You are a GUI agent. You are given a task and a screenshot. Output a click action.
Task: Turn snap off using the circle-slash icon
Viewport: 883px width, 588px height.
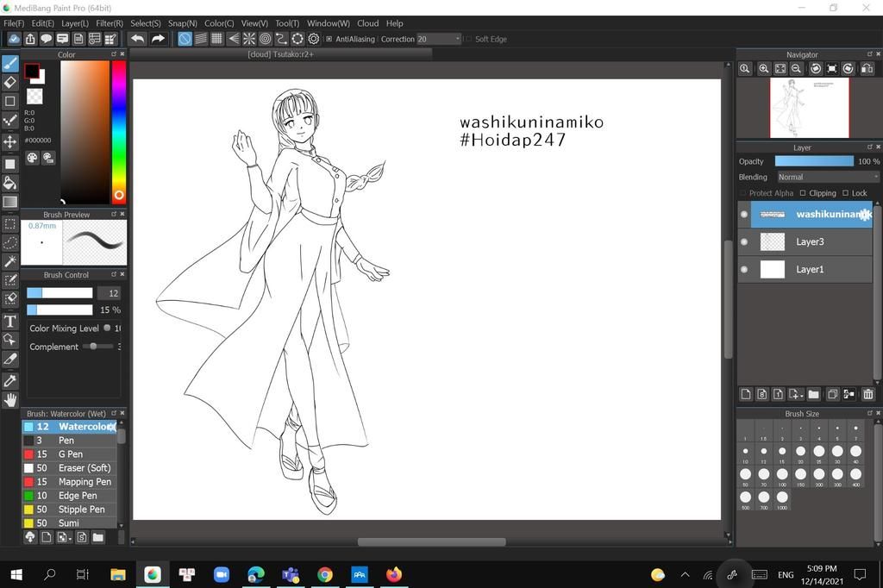pyautogui.click(x=185, y=39)
